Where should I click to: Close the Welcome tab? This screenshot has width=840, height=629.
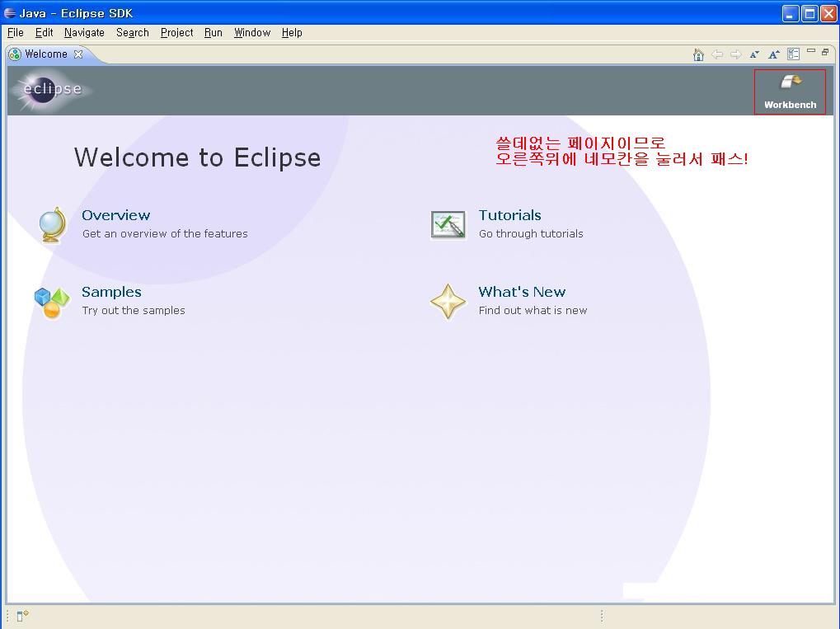(78, 54)
